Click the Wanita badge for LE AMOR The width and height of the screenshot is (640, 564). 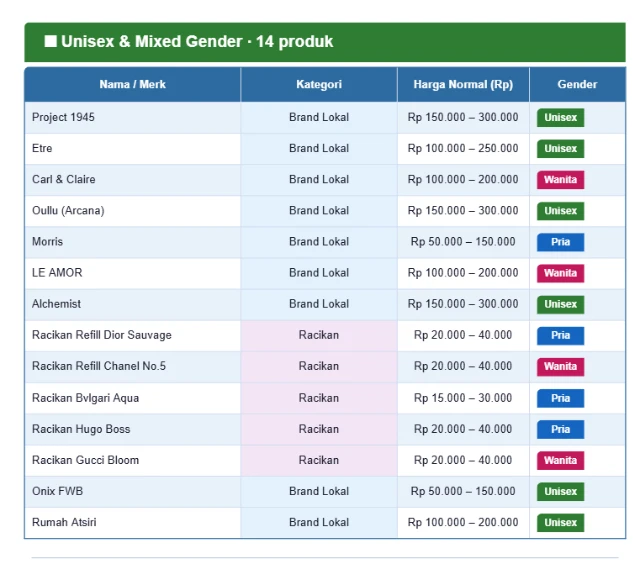[560, 273]
